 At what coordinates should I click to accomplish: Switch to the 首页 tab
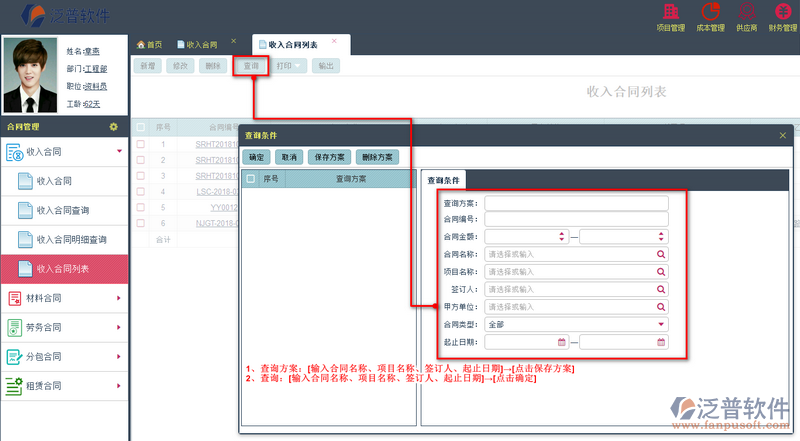coord(148,45)
